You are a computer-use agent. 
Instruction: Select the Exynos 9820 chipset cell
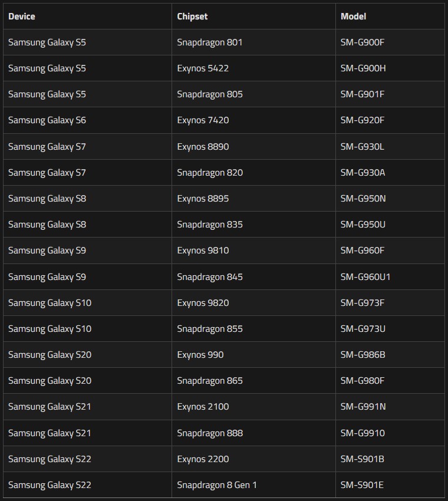click(x=203, y=303)
